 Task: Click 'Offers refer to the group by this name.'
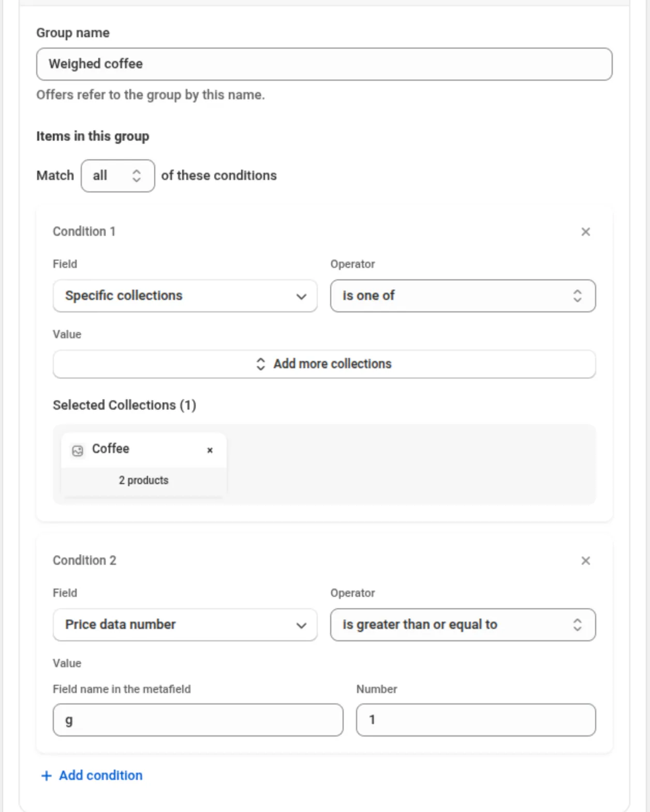coord(151,95)
